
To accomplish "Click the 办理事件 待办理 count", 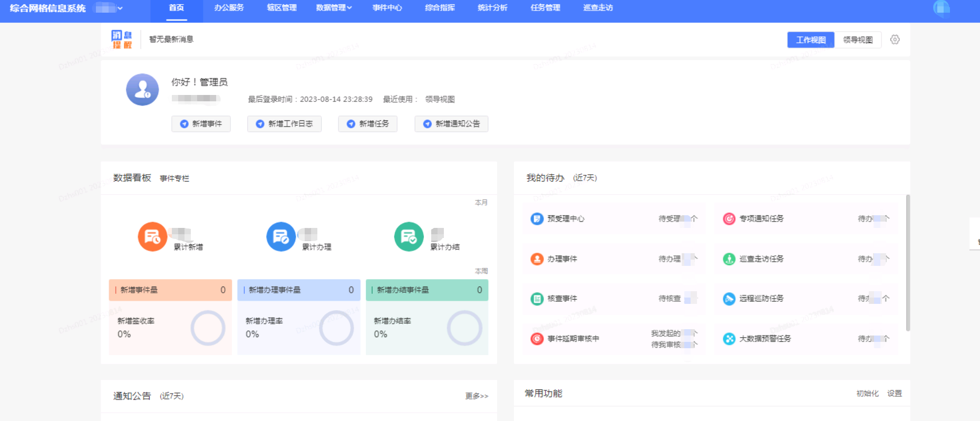I will (678, 259).
